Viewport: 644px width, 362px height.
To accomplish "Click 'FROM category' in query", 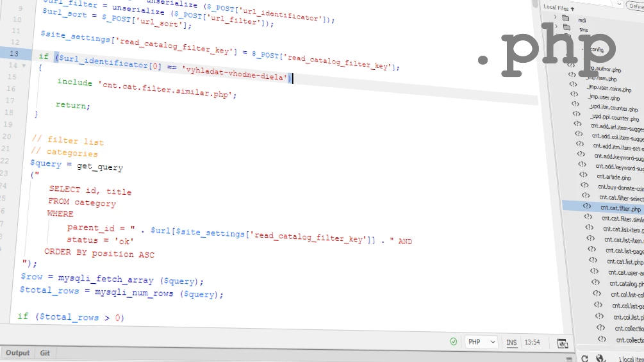I will 82,202.
